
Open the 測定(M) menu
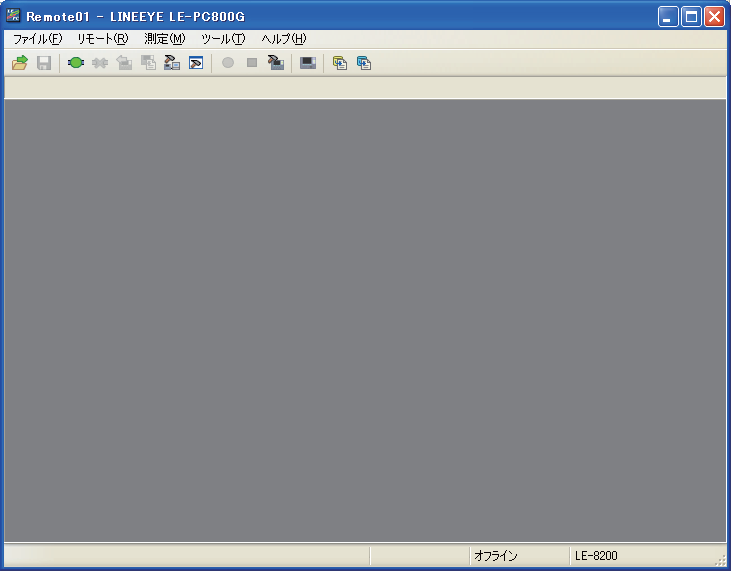coord(165,39)
